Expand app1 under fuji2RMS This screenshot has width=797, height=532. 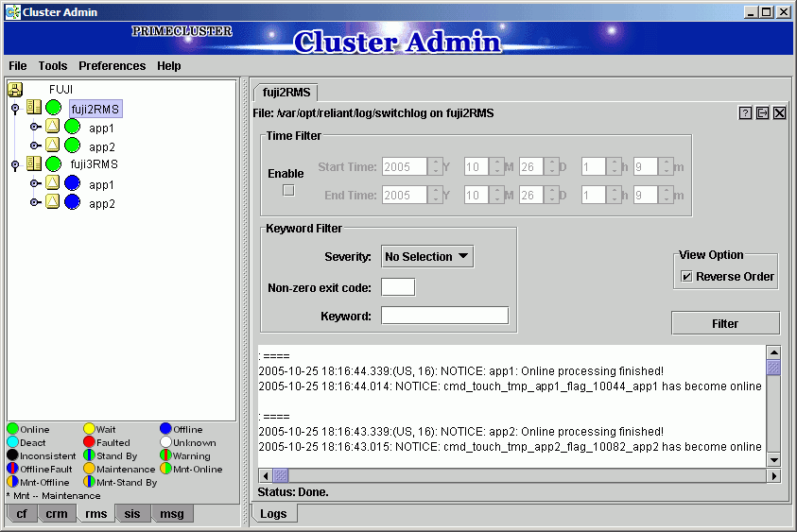[35, 127]
